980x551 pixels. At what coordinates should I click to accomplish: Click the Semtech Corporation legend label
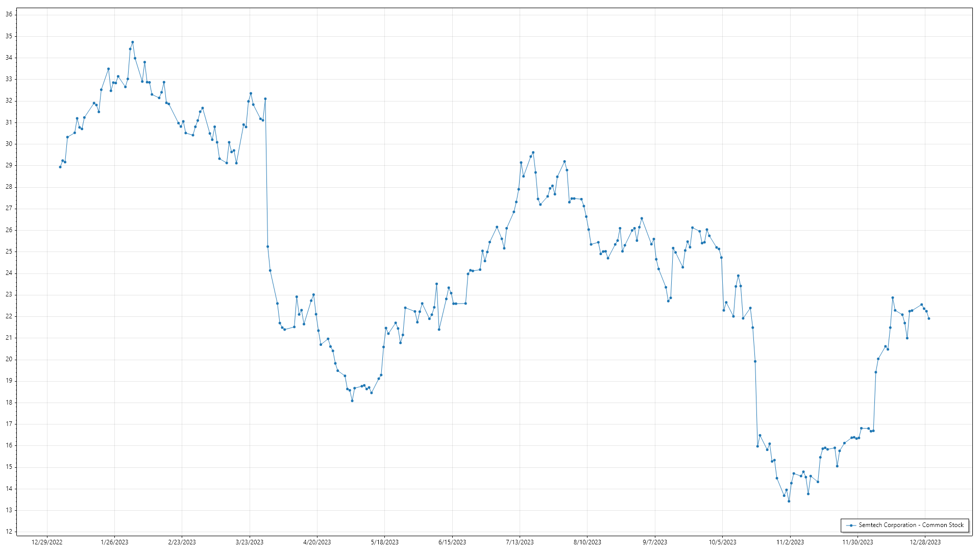coord(911,525)
